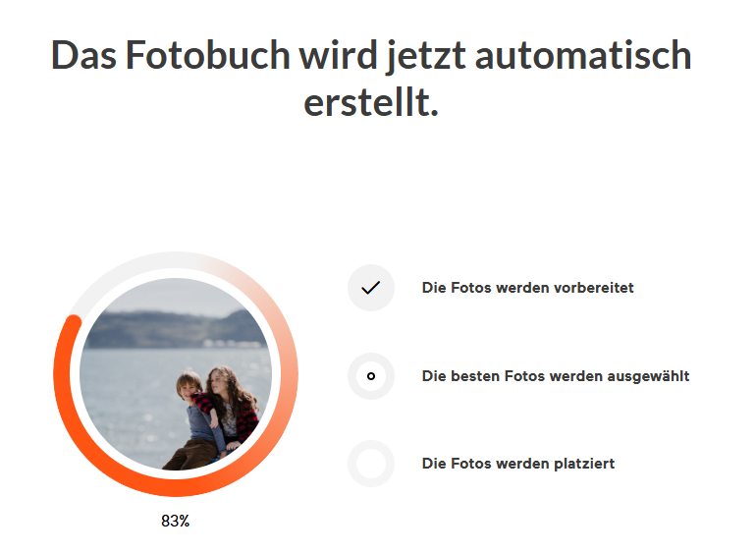The height and width of the screenshot is (554, 756).
Task: Click the water area in the photo
Action: (x=128, y=393)
